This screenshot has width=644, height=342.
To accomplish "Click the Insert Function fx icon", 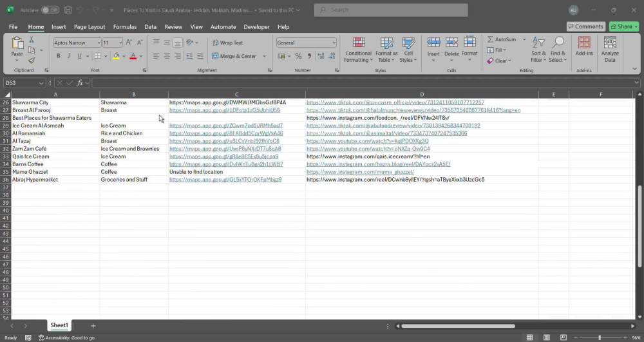I will click(x=80, y=83).
